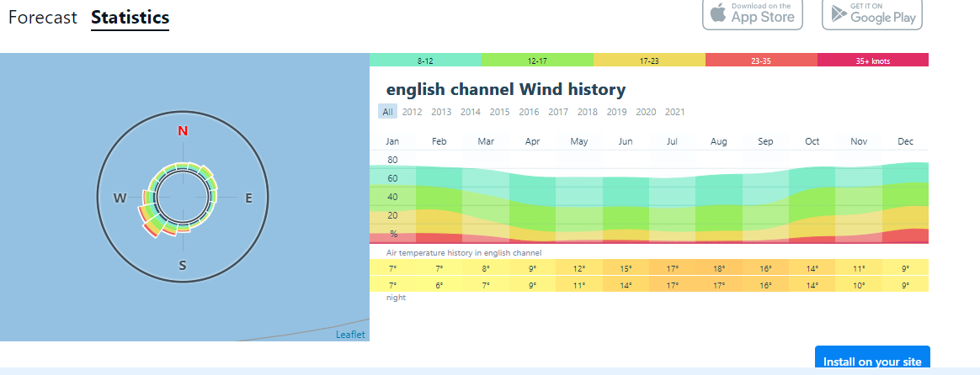
Task: Click the App Store download badge
Action: point(753,13)
